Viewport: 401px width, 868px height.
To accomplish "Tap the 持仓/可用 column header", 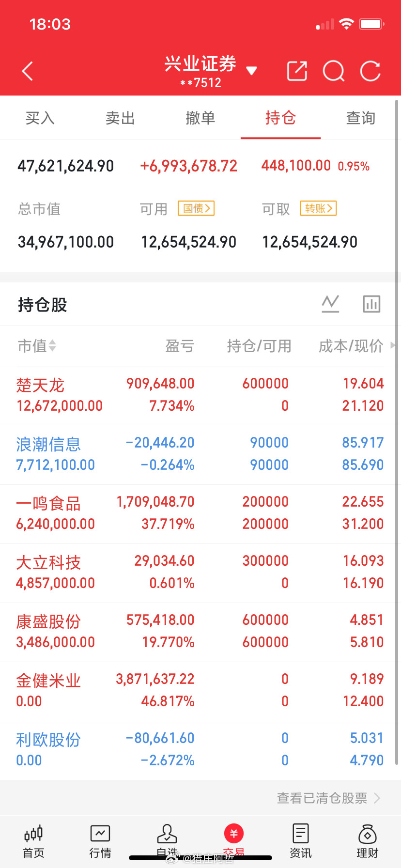I will pos(259,346).
